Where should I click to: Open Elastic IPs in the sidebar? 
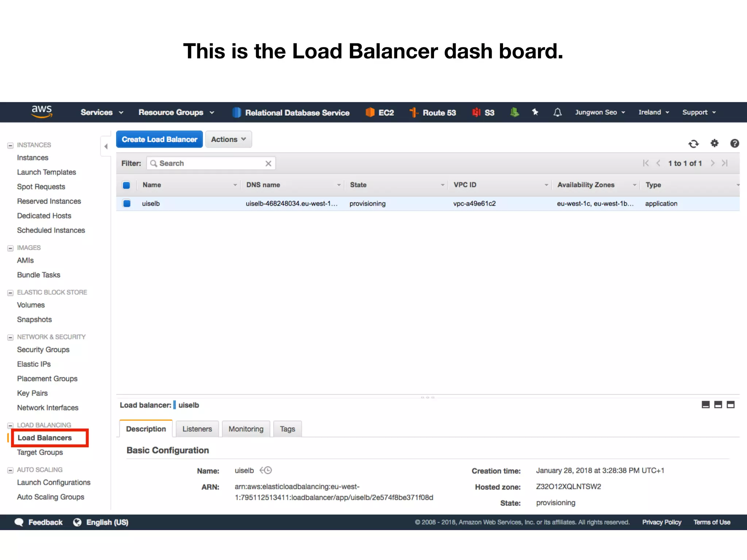pos(34,364)
